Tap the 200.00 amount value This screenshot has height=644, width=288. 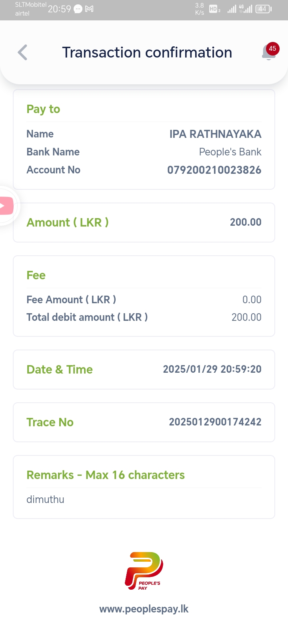tap(245, 222)
